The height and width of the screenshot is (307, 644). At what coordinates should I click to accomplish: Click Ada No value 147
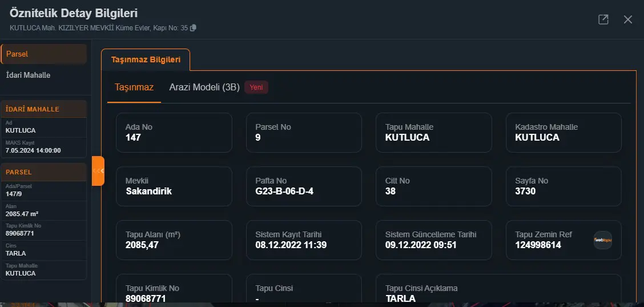[133, 137]
